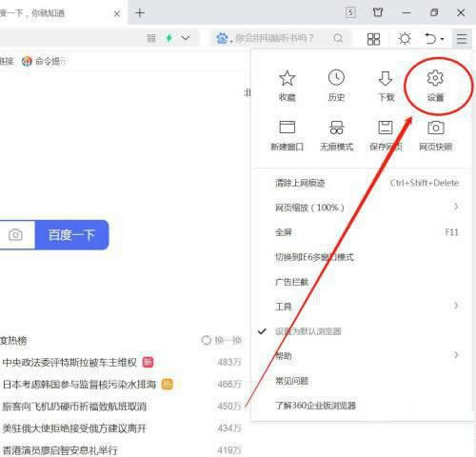
Task: Take webpage snapshot (网页快照)
Action: pos(435,135)
